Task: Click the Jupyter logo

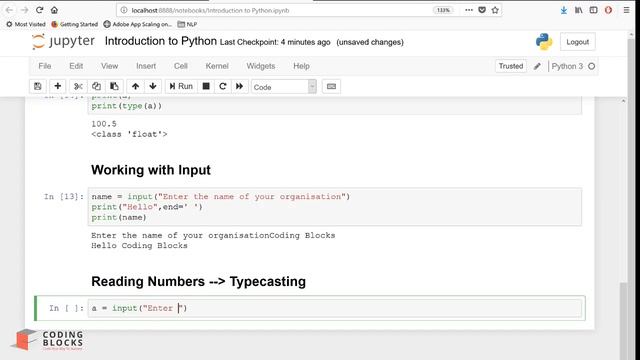Action: pyautogui.click(x=63, y=42)
